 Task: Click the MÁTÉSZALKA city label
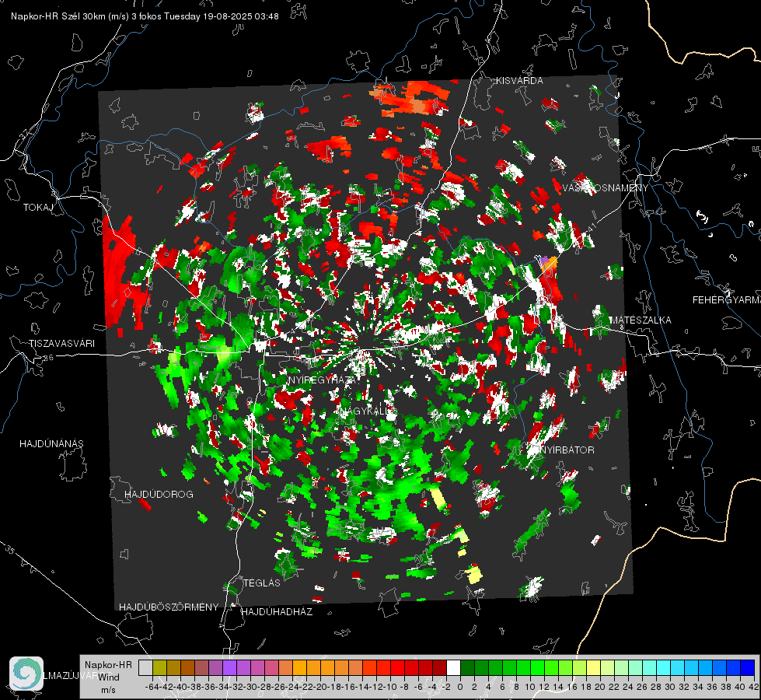click(641, 320)
